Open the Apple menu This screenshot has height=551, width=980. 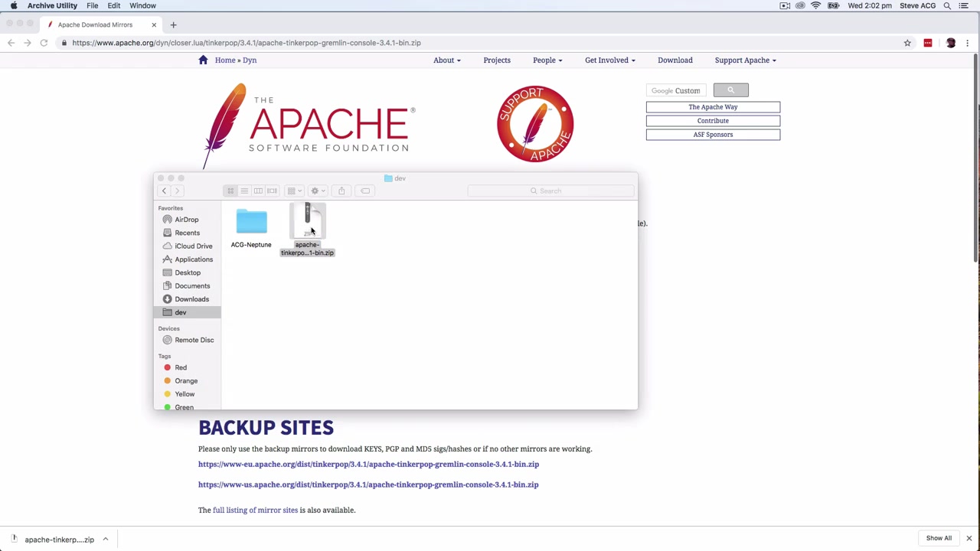(14, 5)
